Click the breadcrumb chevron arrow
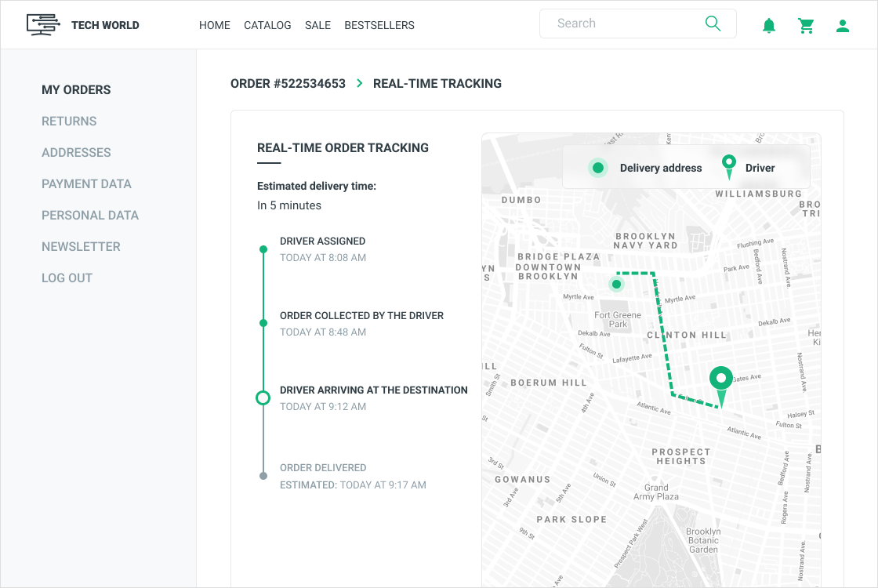Screen dimensions: 878x588 360,83
